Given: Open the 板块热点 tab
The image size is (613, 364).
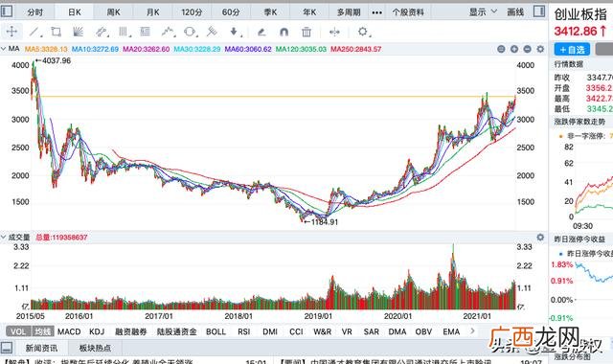Looking at the screenshot, I should pos(95,348).
